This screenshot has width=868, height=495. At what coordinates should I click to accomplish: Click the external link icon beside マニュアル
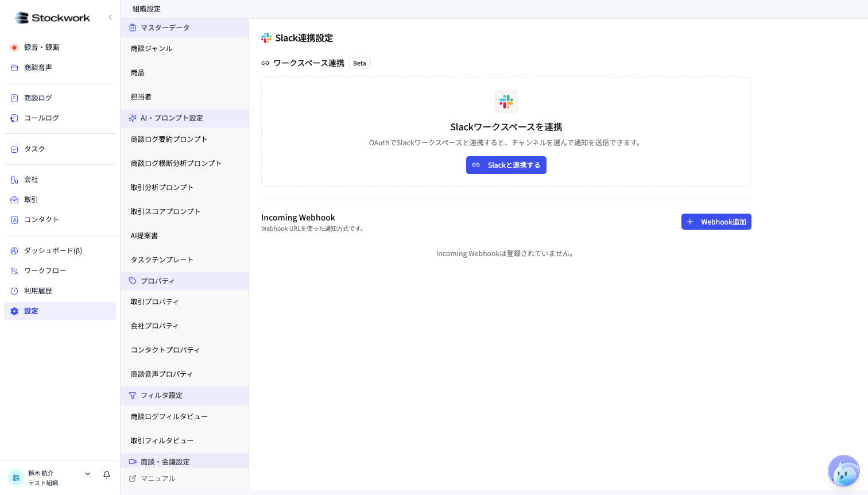pyautogui.click(x=133, y=478)
